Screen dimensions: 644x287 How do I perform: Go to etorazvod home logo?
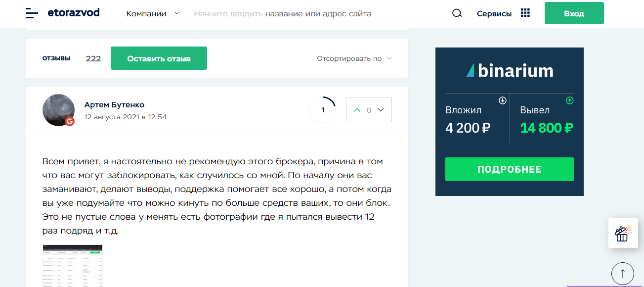click(x=74, y=13)
